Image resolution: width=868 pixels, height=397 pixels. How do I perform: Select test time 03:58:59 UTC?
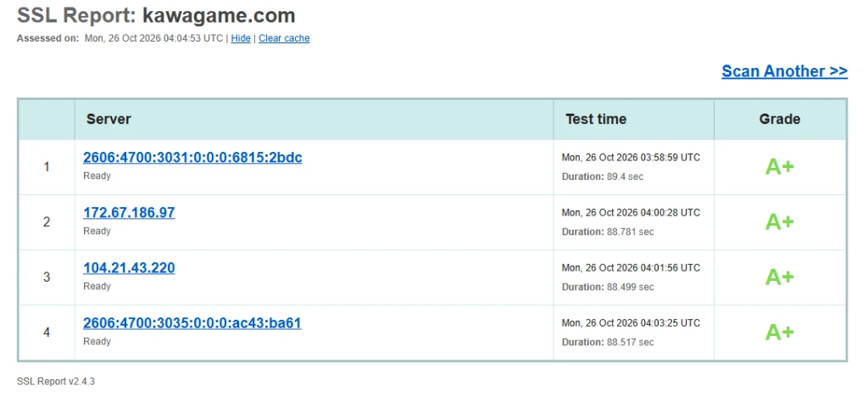click(x=631, y=158)
